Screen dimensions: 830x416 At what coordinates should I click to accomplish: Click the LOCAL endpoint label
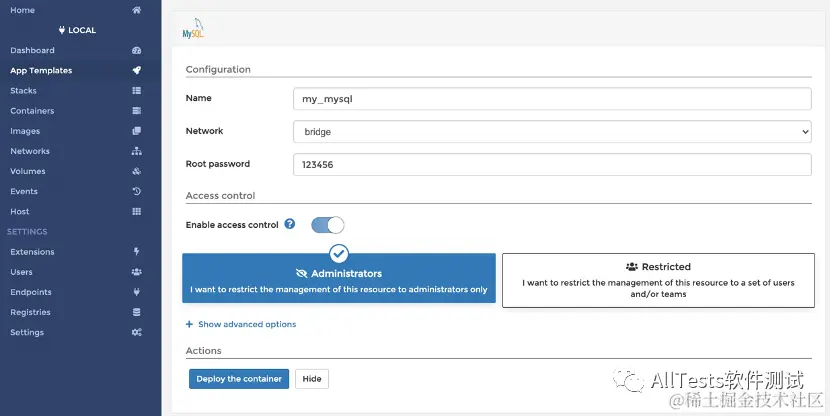point(82,30)
